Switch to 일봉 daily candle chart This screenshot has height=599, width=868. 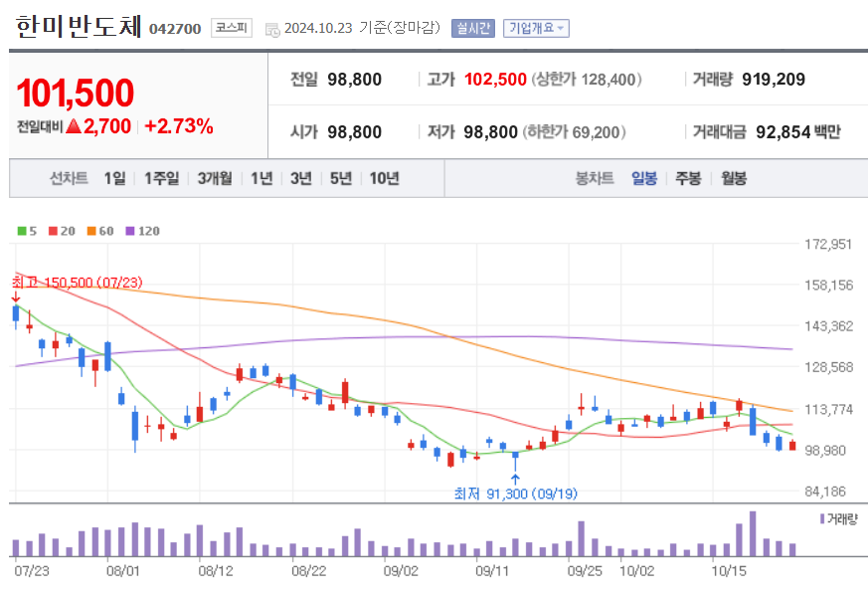click(644, 178)
